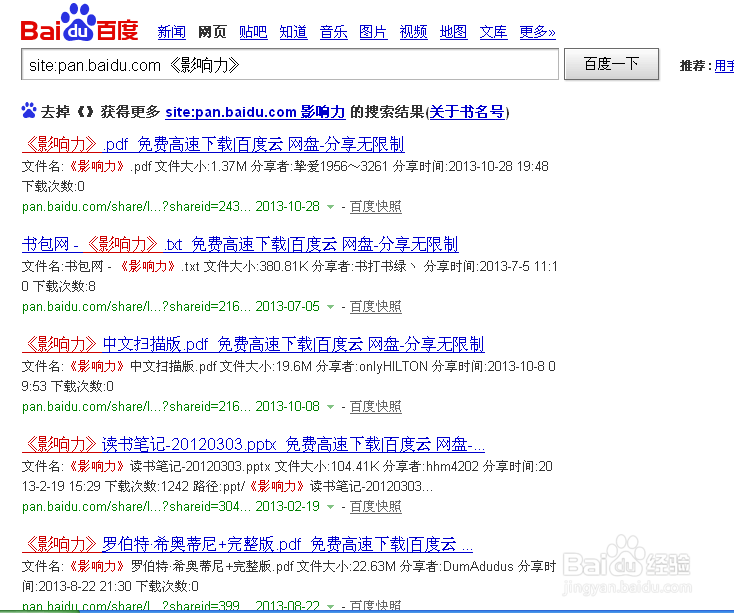Click the green date 2013-10-08
Screen dimensions: 734x613
[287, 406]
